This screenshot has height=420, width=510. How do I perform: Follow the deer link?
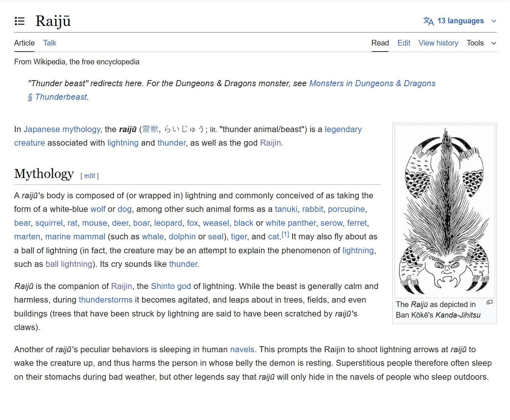120,223
